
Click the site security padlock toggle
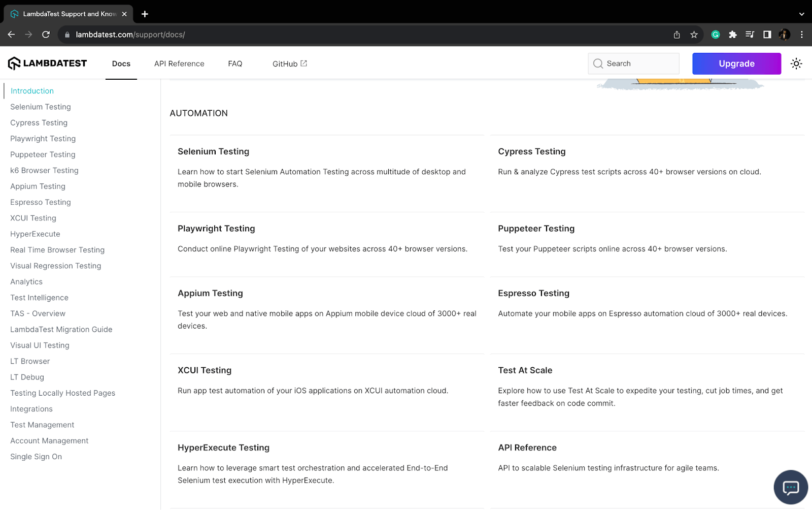click(x=66, y=35)
